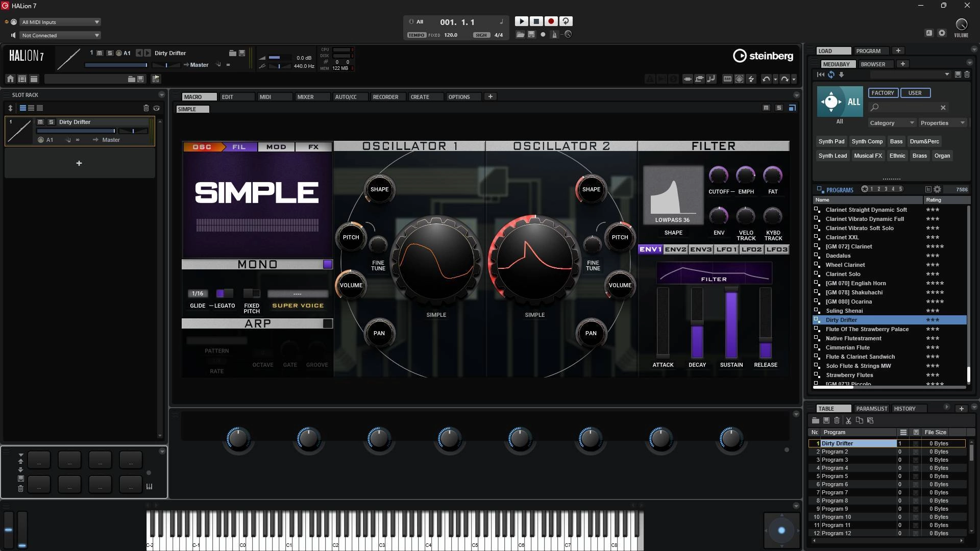Open the Properties dropdown
This screenshot has width=980, height=551.
pyautogui.click(x=943, y=123)
